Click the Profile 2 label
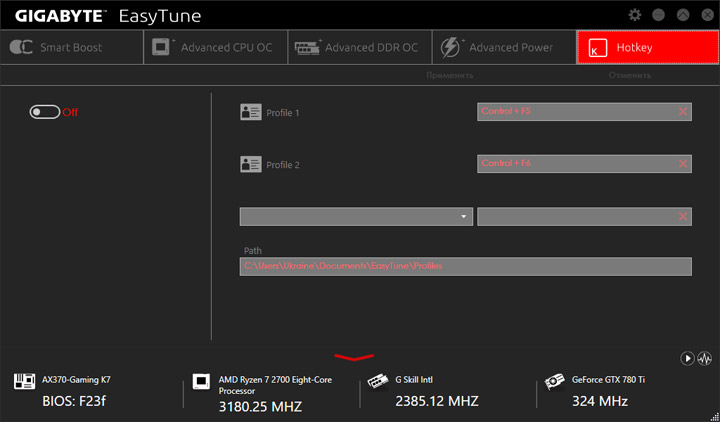Viewport: 720px width, 422px height. coord(283,165)
